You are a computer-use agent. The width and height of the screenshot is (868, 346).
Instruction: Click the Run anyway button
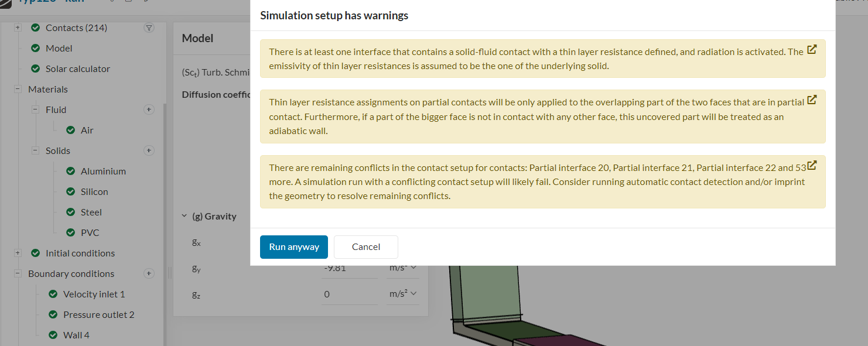pyautogui.click(x=293, y=246)
